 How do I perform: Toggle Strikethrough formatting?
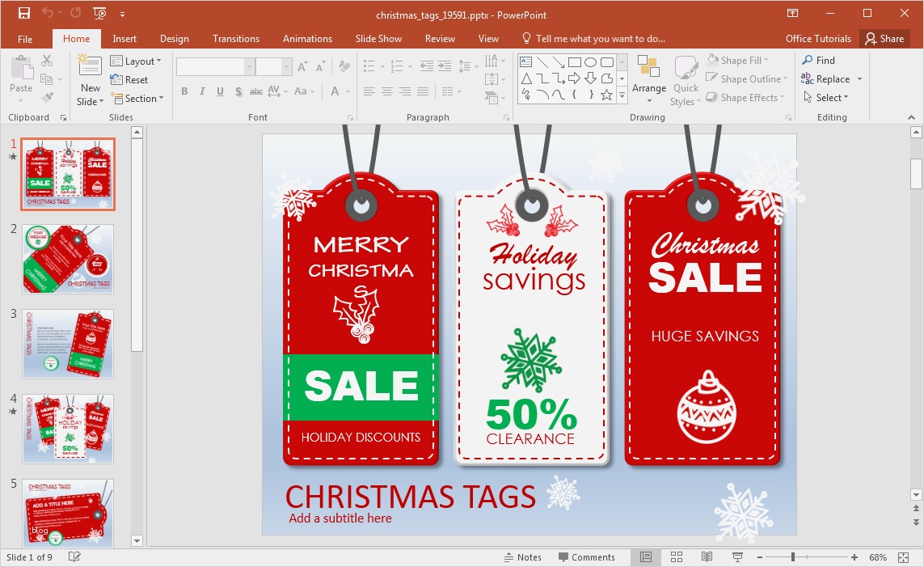(255, 91)
